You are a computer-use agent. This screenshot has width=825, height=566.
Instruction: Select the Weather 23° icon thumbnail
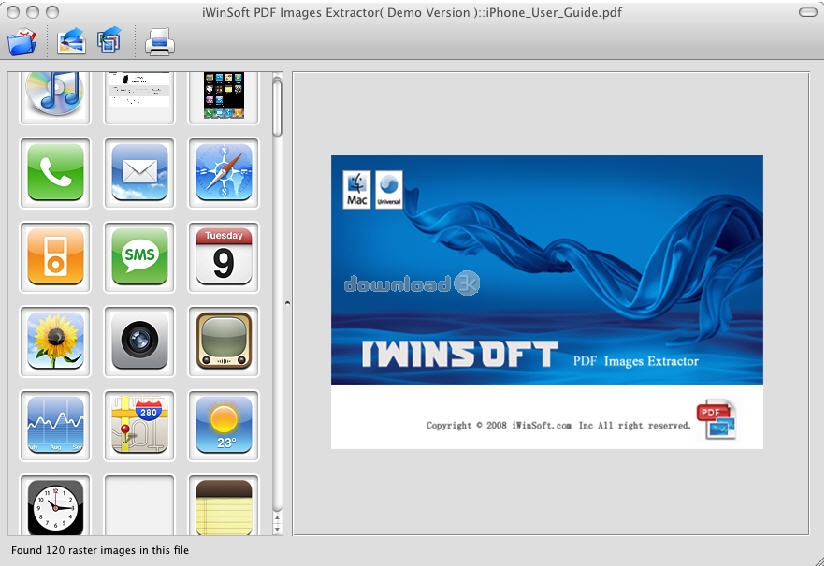tap(224, 426)
